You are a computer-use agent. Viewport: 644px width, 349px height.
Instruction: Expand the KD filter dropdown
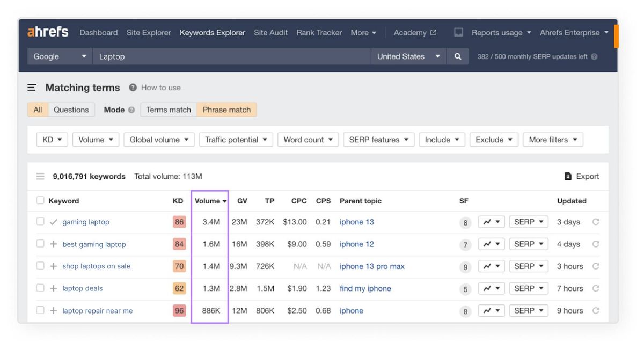pos(52,140)
